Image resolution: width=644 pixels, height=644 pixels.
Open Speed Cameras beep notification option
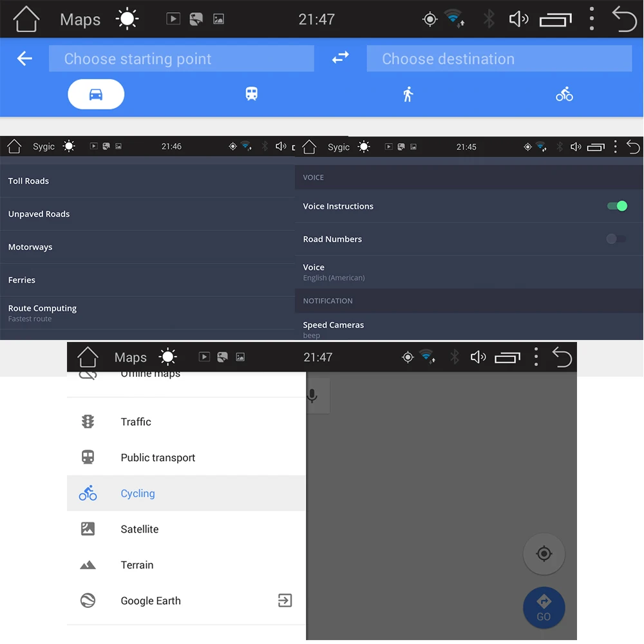[x=469, y=327]
